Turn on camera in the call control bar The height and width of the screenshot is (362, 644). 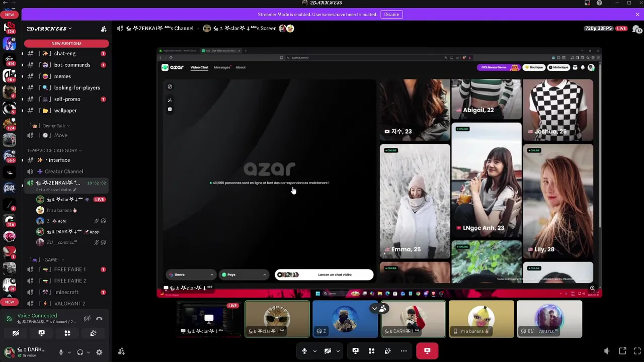coord(328,351)
